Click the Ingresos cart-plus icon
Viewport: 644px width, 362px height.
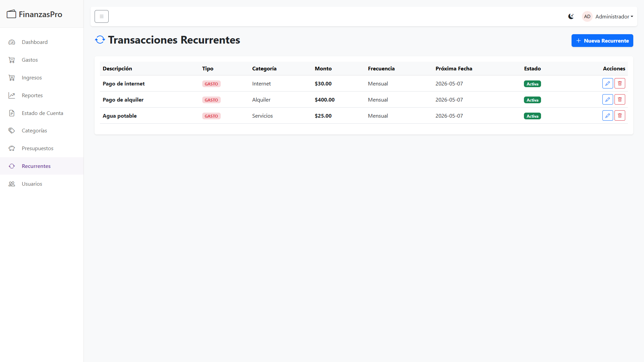(x=12, y=78)
